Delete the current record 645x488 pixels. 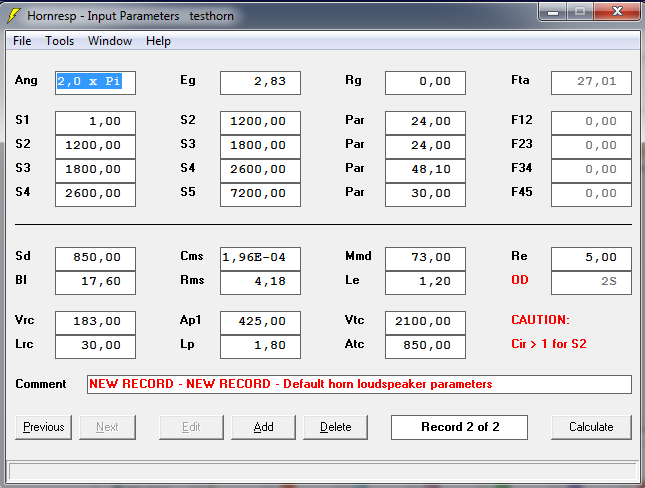click(336, 427)
